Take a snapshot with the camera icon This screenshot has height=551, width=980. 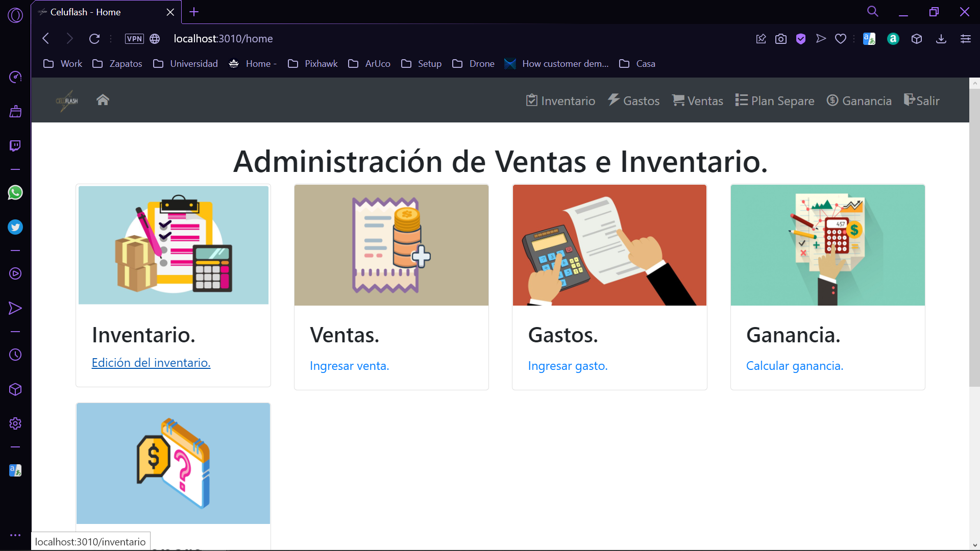coord(780,39)
